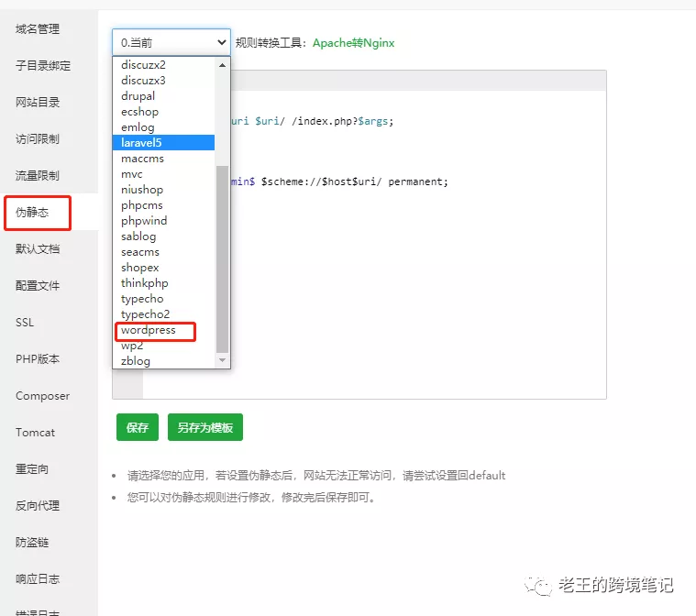Go to the SSL settings tab
Image resolution: width=696 pixels, height=616 pixels.
coord(25,323)
